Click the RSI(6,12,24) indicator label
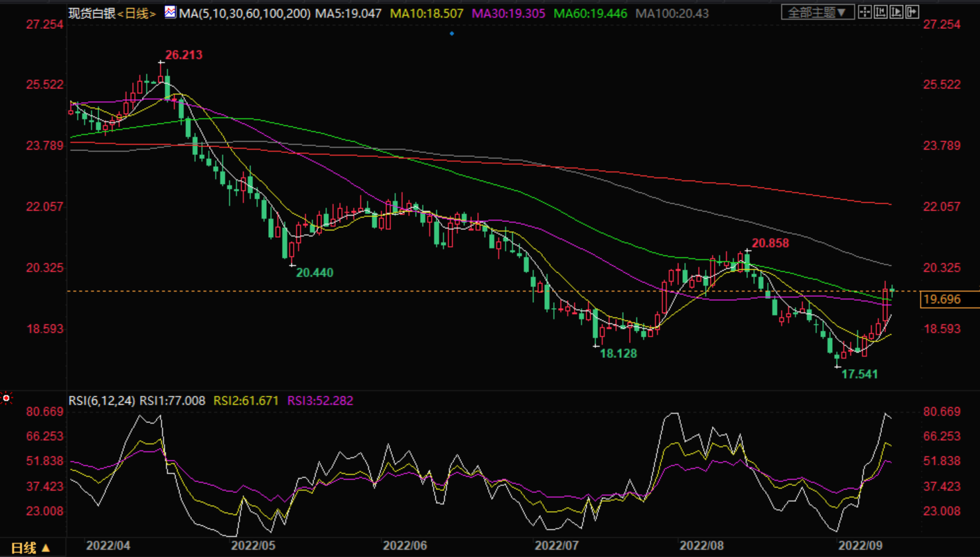Viewport: 980px width, 557px height. [102, 401]
